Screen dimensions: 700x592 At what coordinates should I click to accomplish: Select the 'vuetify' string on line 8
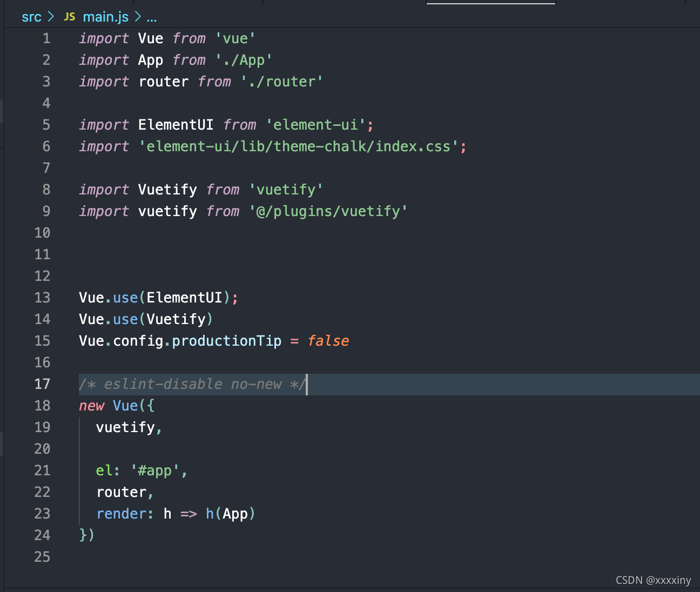pyautogui.click(x=285, y=189)
